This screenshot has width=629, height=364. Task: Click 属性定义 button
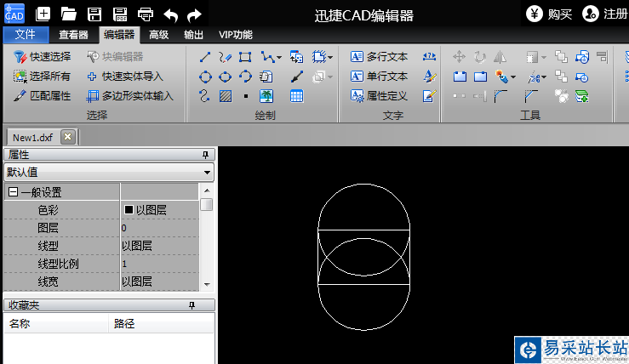[x=379, y=96]
